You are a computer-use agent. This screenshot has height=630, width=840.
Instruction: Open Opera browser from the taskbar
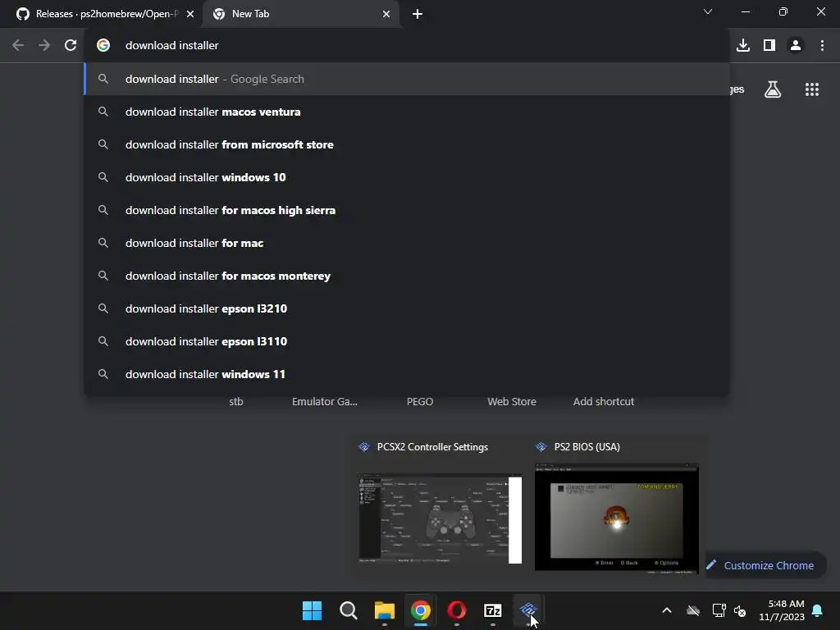pos(456,610)
